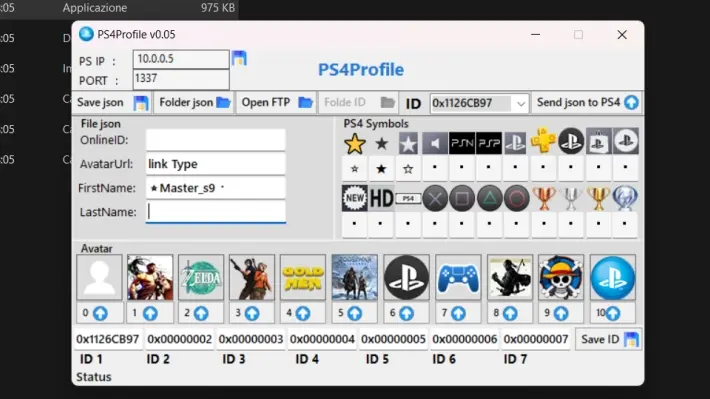The width and height of the screenshot is (710, 399).
Task: Click the OnlineID text field
Action: tap(216, 140)
